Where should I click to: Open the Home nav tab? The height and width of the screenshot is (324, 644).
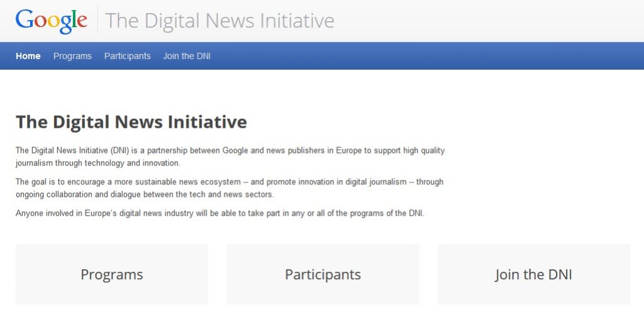click(28, 56)
